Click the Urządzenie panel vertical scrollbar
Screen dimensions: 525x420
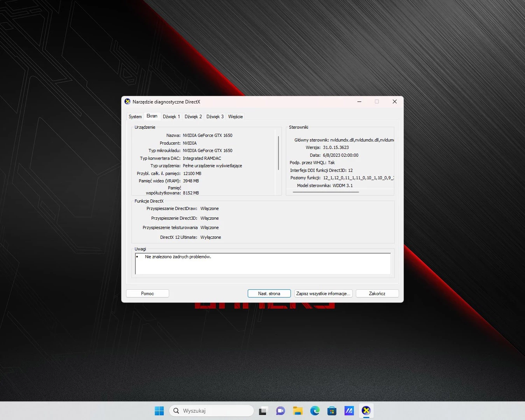point(278,153)
